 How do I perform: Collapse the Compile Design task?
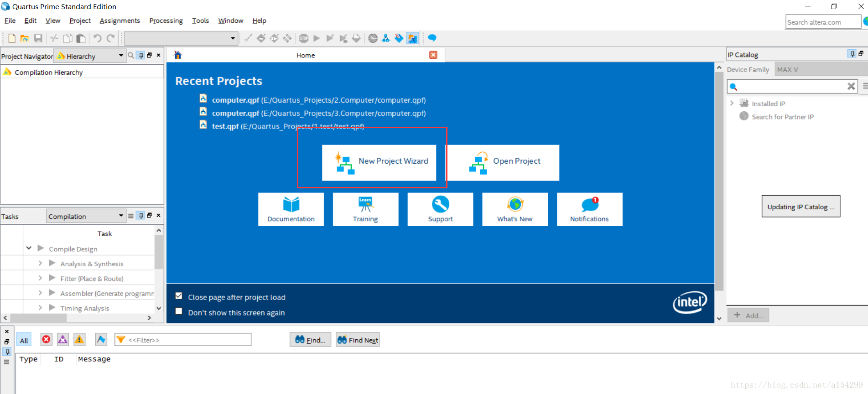tap(29, 248)
